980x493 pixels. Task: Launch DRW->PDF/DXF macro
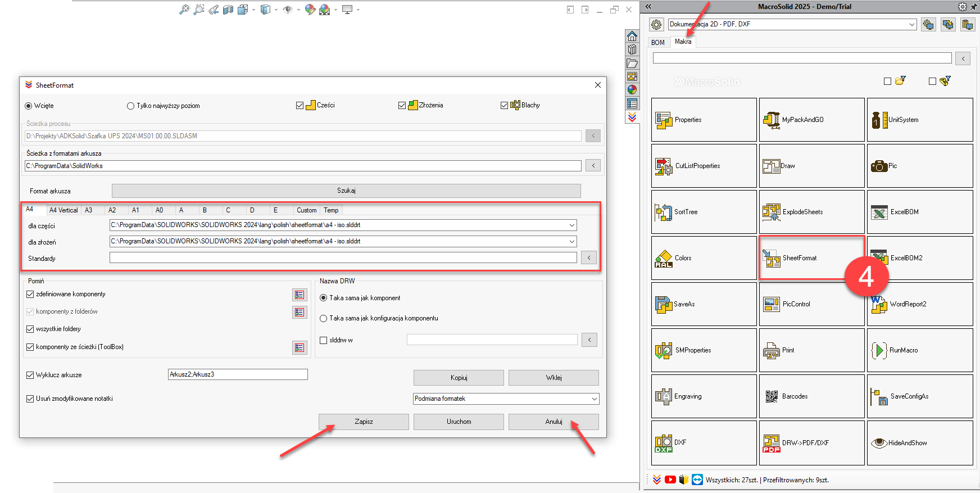(811, 443)
